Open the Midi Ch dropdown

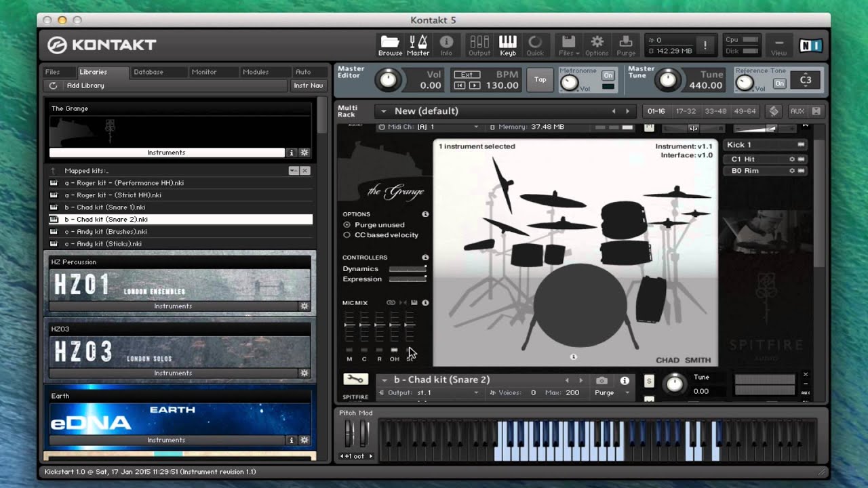(x=429, y=127)
